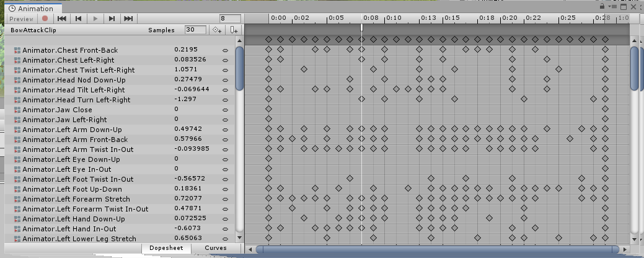
Task: Open Left Arm Twist In-Out row options
Action: (x=225, y=149)
